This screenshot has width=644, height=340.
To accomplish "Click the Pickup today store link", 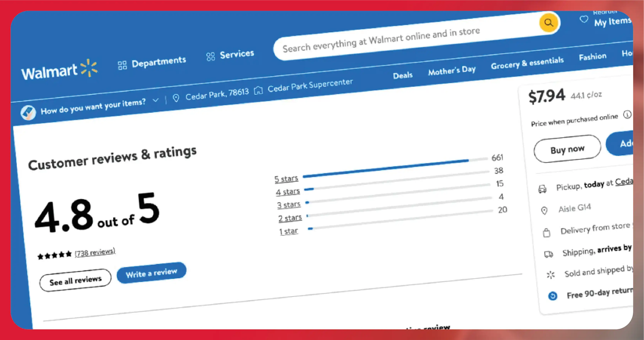I will pyautogui.click(x=624, y=181).
